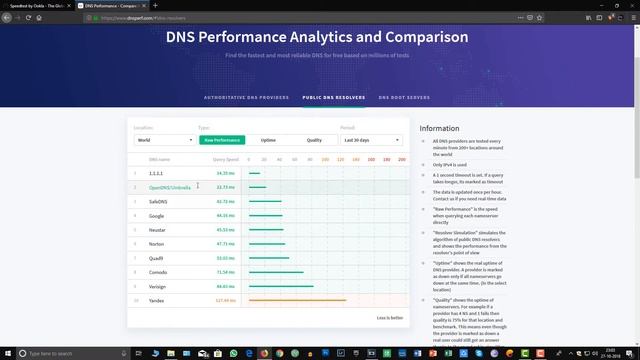The width and height of the screenshot is (640, 360).
Task: Open the browser home page icon
Action: click(x=39, y=18)
